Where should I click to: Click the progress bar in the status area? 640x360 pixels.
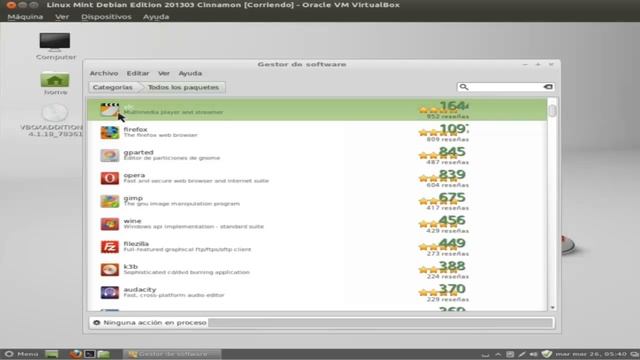[x=380, y=322]
